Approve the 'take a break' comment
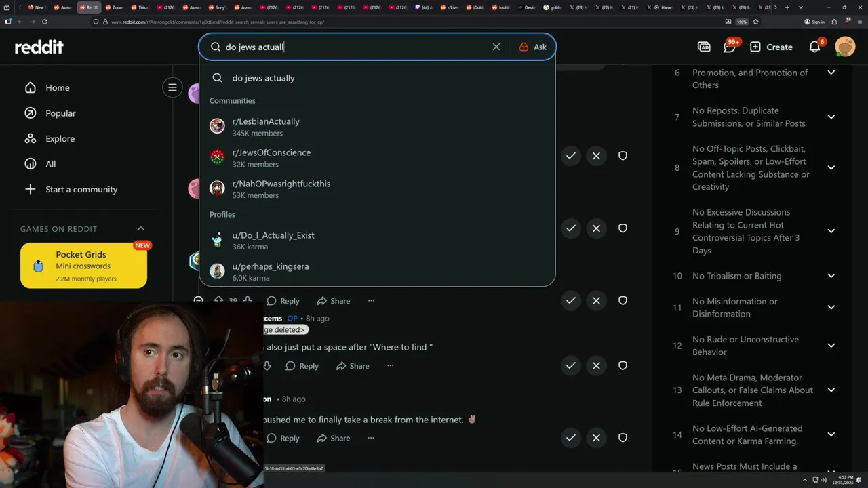Screen dimensions: 868x488 tap(571, 438)
